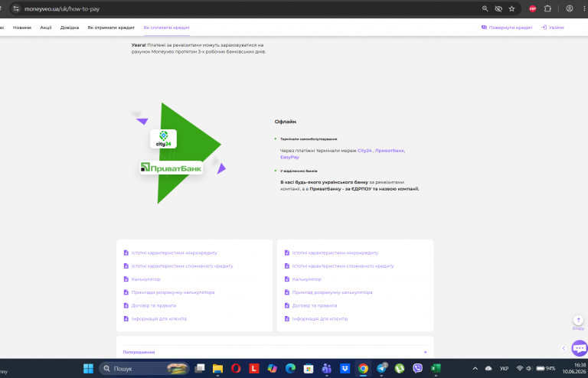The image size is (588, 378).
Task: Open the live chat bubble icon
Action: coord(580,348)
